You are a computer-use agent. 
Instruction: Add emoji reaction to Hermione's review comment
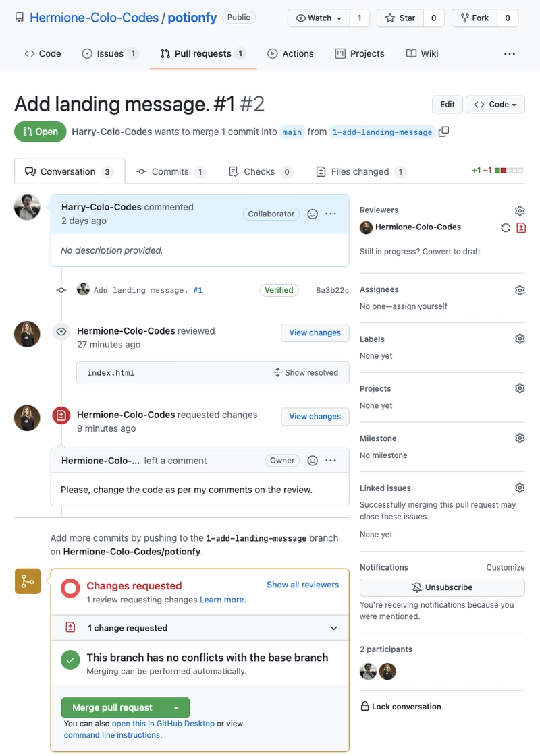pos(313,461)
